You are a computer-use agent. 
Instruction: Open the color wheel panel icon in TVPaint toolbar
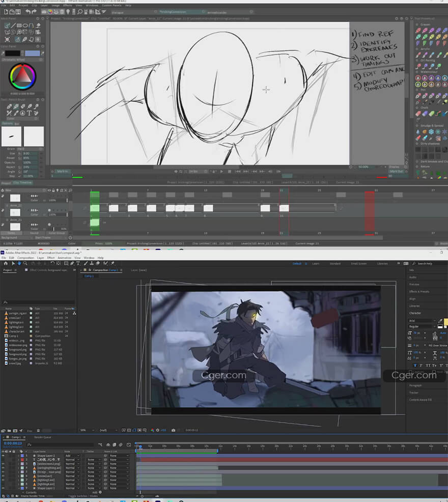point(50,12)
